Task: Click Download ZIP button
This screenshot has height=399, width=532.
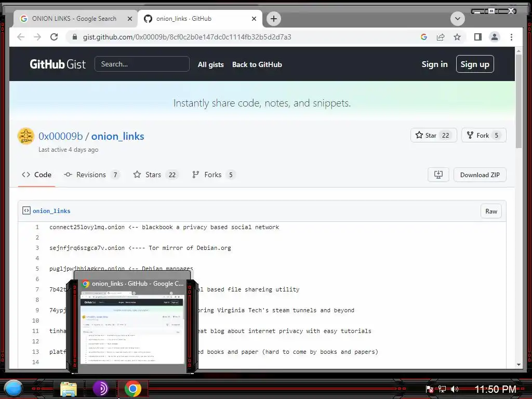Action: [x=480, y=175]
